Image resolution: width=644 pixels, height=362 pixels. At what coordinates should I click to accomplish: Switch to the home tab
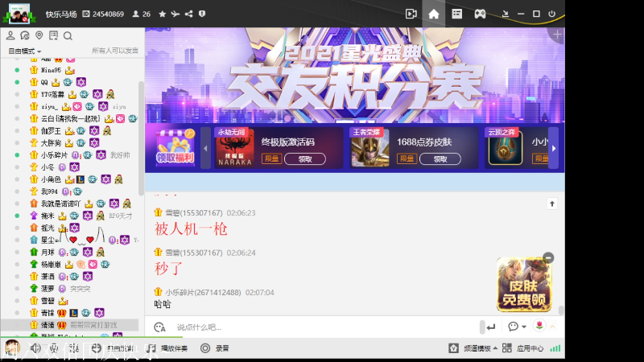434,14
